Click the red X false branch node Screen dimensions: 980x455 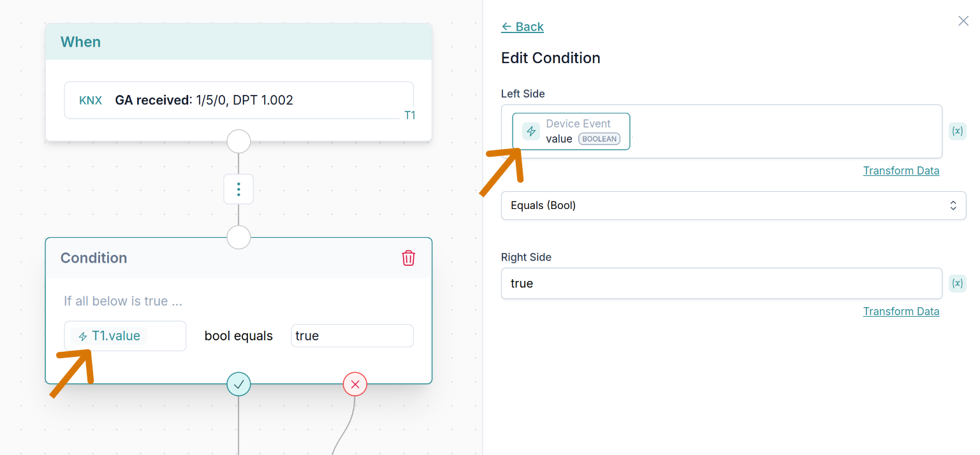point(355,384)
